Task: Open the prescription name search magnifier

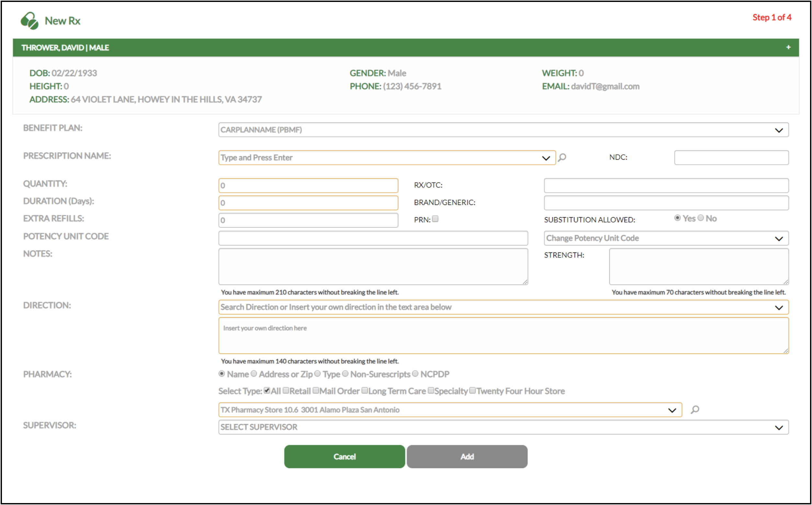Action: click(x=562, y=158)
